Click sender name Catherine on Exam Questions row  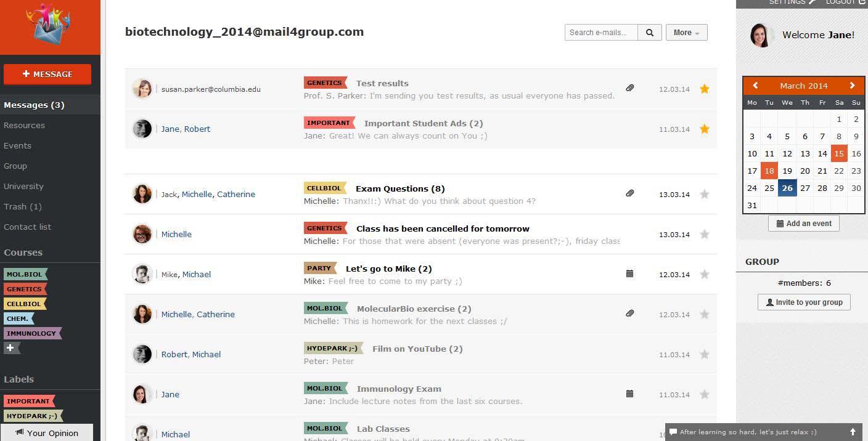(x=236, y=194)
